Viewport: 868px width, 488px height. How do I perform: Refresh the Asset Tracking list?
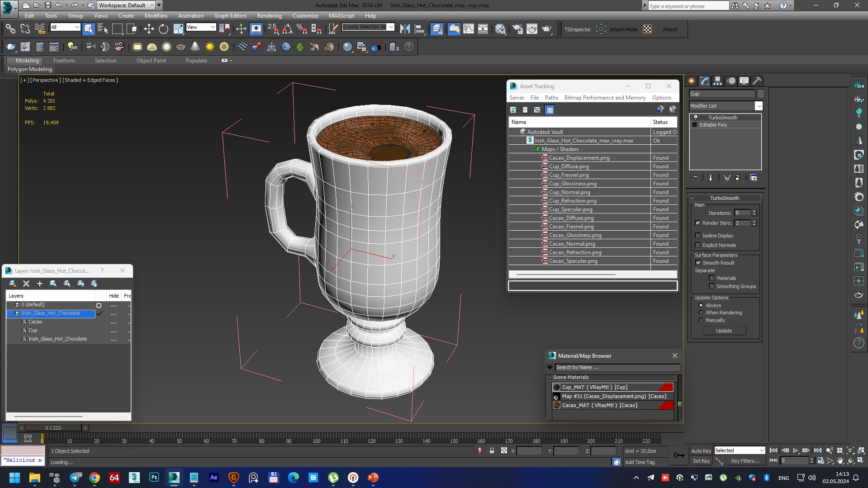[513, 110]
